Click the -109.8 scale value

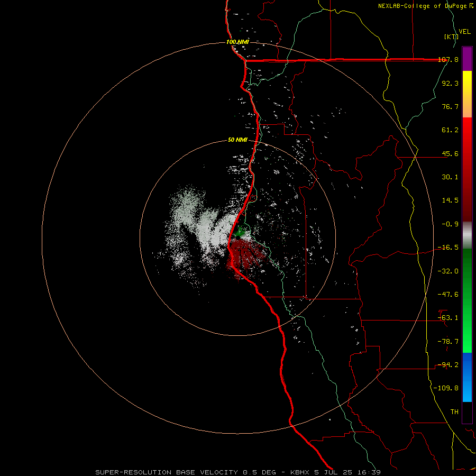tap(446, 388)
